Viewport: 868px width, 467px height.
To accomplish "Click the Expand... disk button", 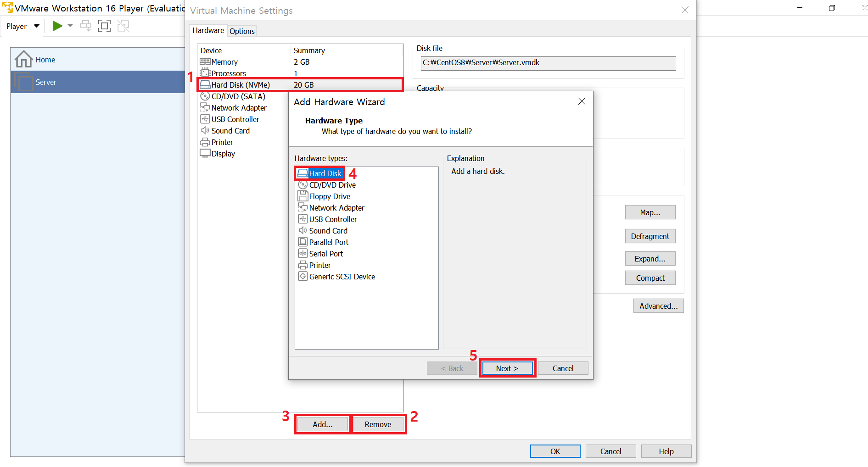I will click(x=650, y=258).
